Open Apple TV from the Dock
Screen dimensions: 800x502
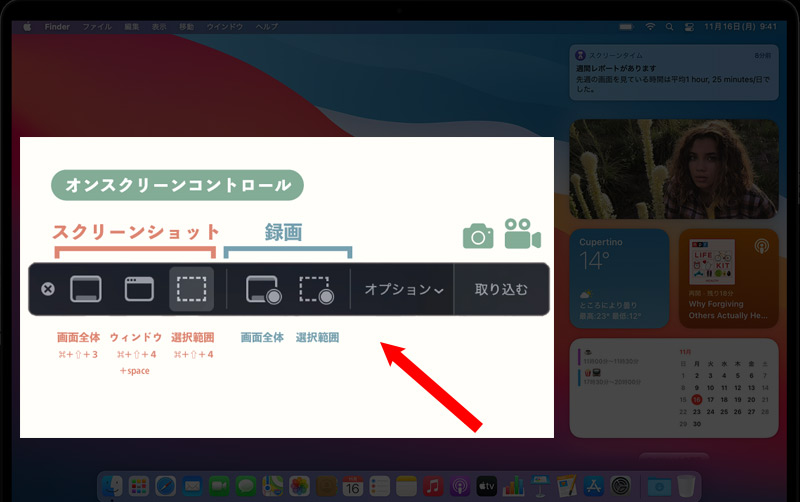487,486
